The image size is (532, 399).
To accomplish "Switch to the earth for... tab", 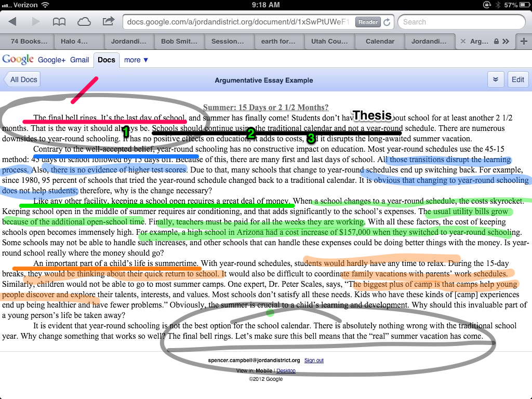I will (x=279, y=42).
